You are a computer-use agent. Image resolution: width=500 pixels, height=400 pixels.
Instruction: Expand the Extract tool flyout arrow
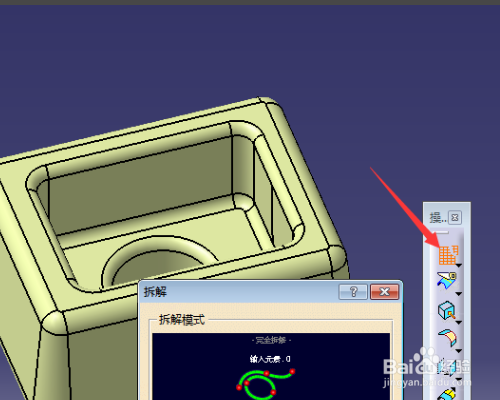tap(459, 322)
